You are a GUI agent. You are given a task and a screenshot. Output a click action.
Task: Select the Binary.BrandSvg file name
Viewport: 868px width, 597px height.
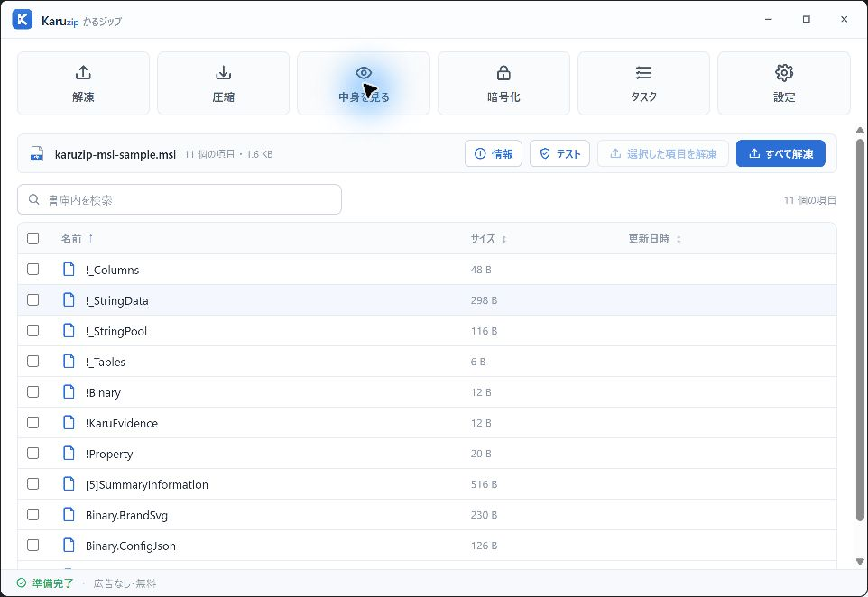(126, 515)
